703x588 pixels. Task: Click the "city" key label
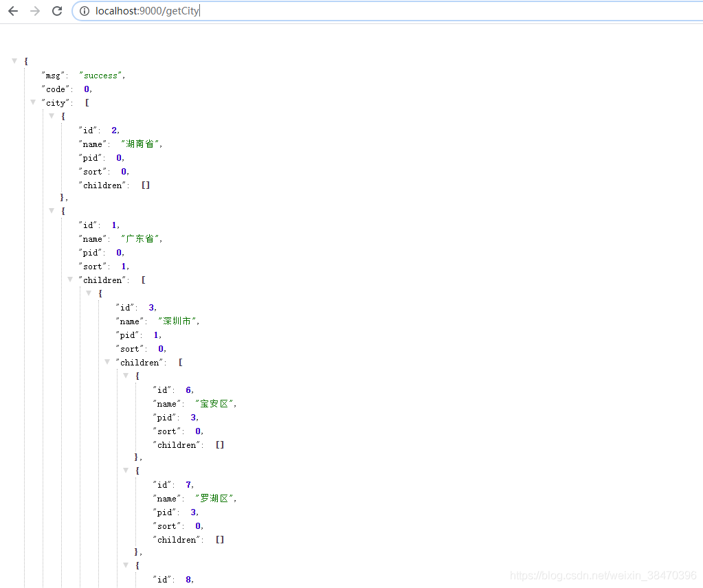56,103
